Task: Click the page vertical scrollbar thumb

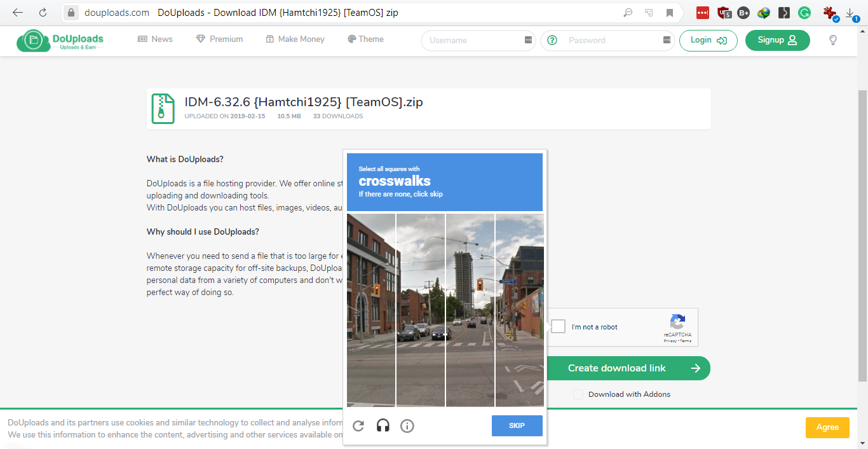Action: tap(862, 235)
